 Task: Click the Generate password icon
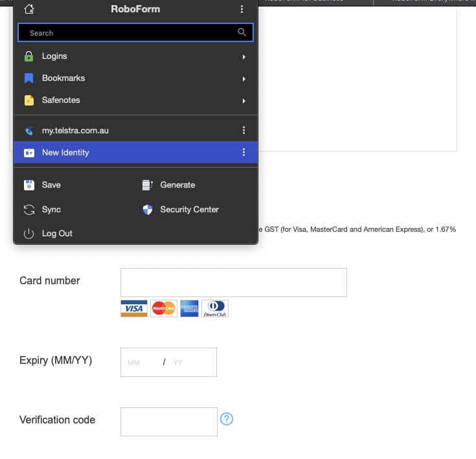[148, 185]
